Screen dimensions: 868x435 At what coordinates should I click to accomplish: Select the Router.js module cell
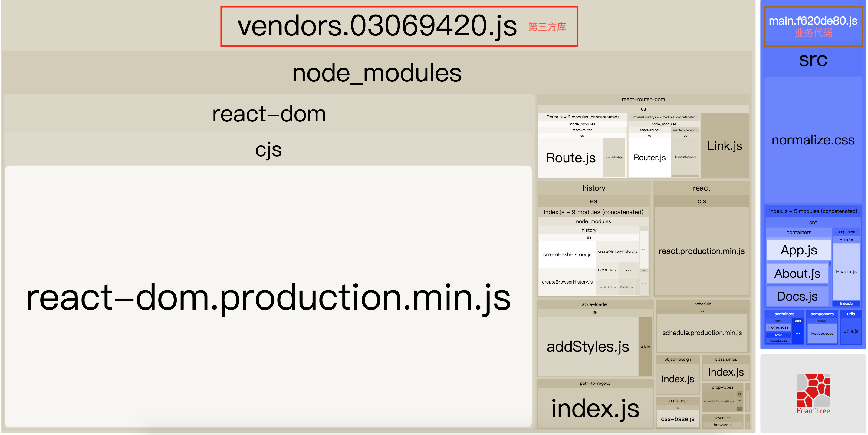coord(649,158)
